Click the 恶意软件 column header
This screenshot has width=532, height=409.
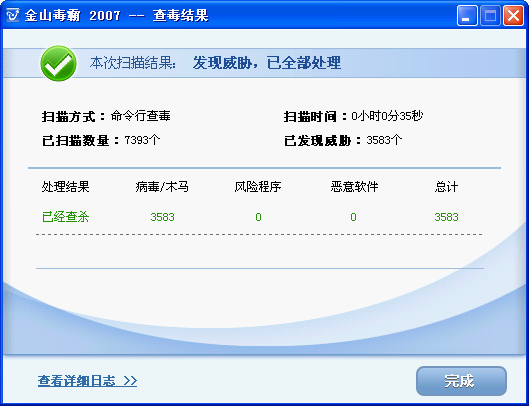point(354,187)
